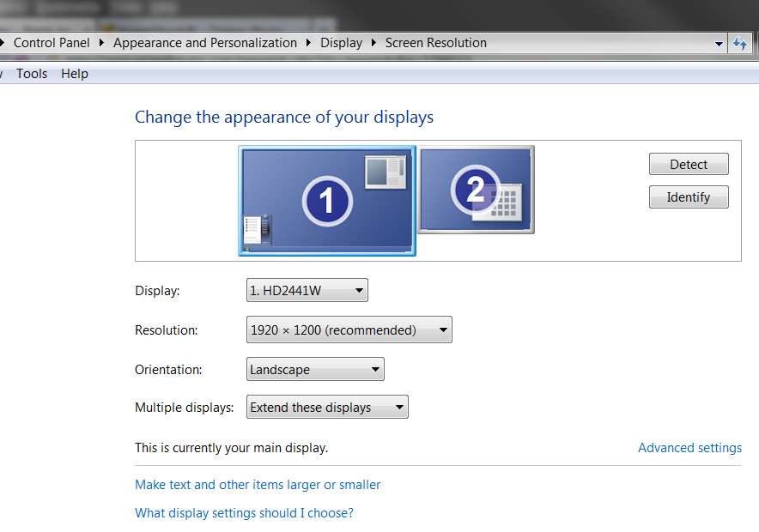
Task: Go to Appearance and Personalization breadcrumb
Action: [x=204, y=43]
